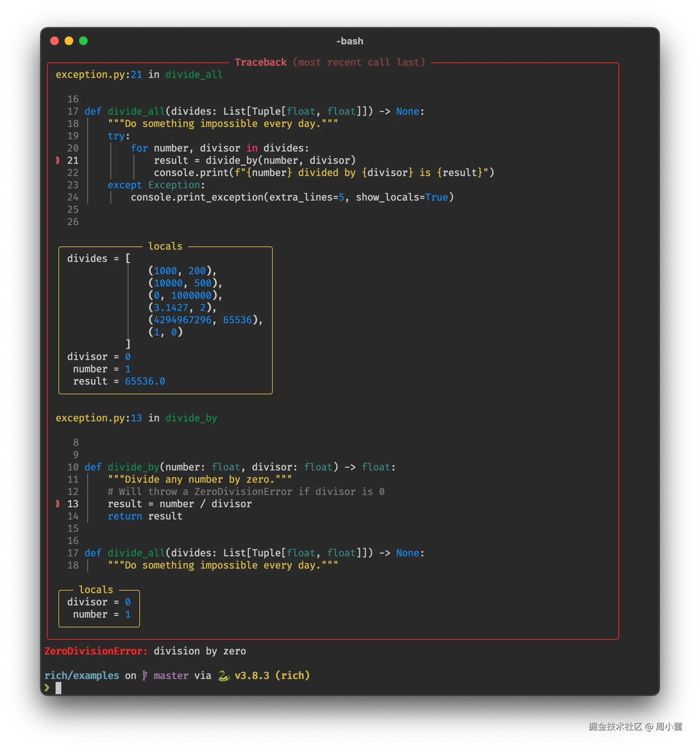The width and height of the screenshot is (700, 749).
Task: Click exception.py:21 file reference
Action: point(99,75)
